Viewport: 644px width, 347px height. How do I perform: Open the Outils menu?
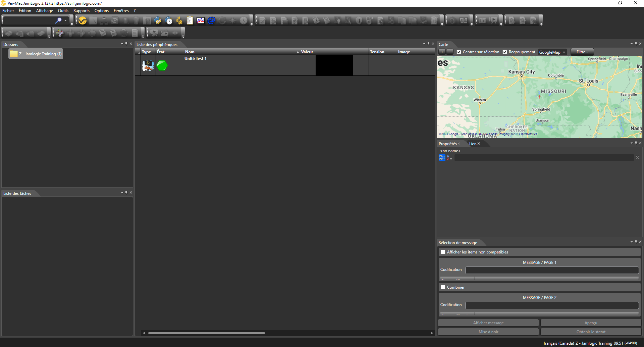coord(63,10)
